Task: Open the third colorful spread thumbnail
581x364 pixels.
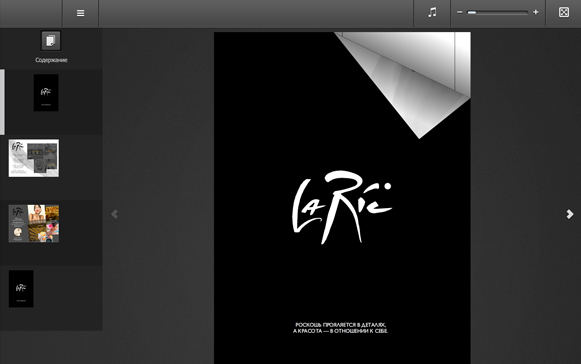Action: point(34,224)
